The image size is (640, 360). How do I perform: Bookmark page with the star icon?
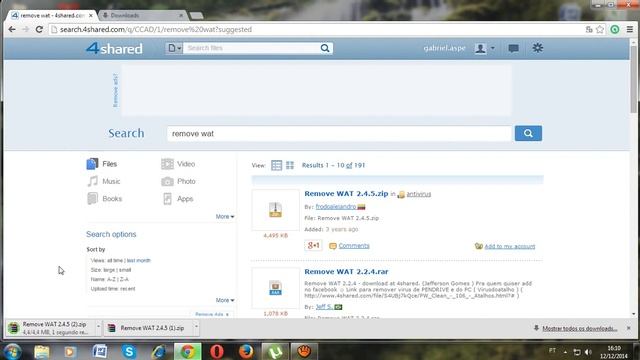[x=600, y=29]
